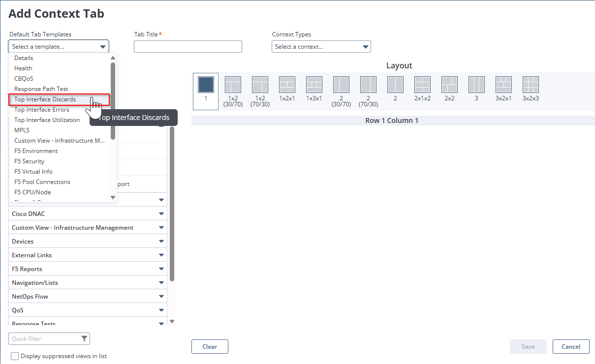Pick the 1x3x1 layout icon
The width and height of the screenshot is (595, 364).
pos(314,85)
